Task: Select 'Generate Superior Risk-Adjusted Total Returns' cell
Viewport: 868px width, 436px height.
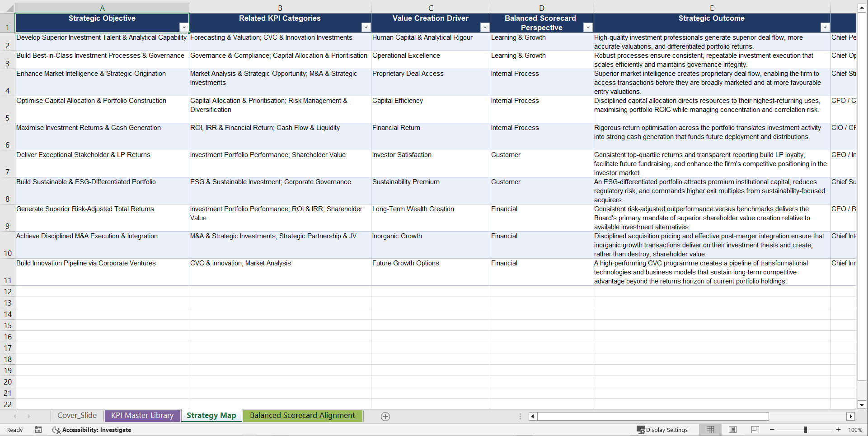Action: (x=102, y=218)
